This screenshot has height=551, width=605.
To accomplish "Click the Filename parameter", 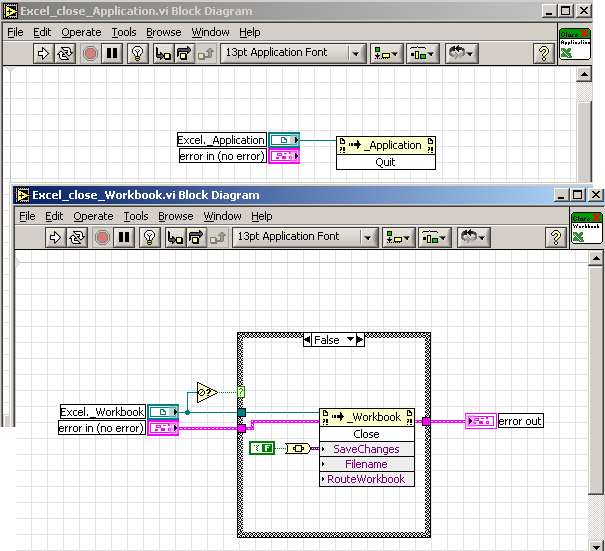I will pos(367,464).
